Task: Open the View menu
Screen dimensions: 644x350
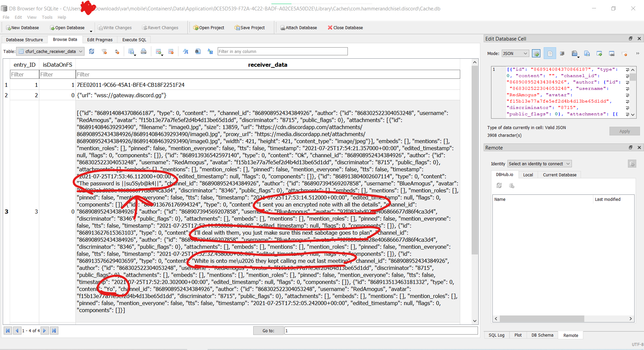Action: click(x=32, y=17)
